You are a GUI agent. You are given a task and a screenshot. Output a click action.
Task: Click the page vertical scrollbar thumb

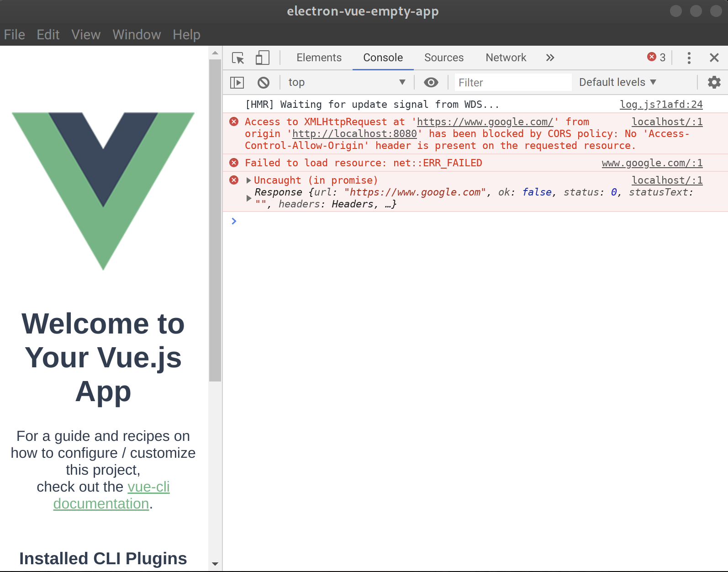tap(215, 220)
